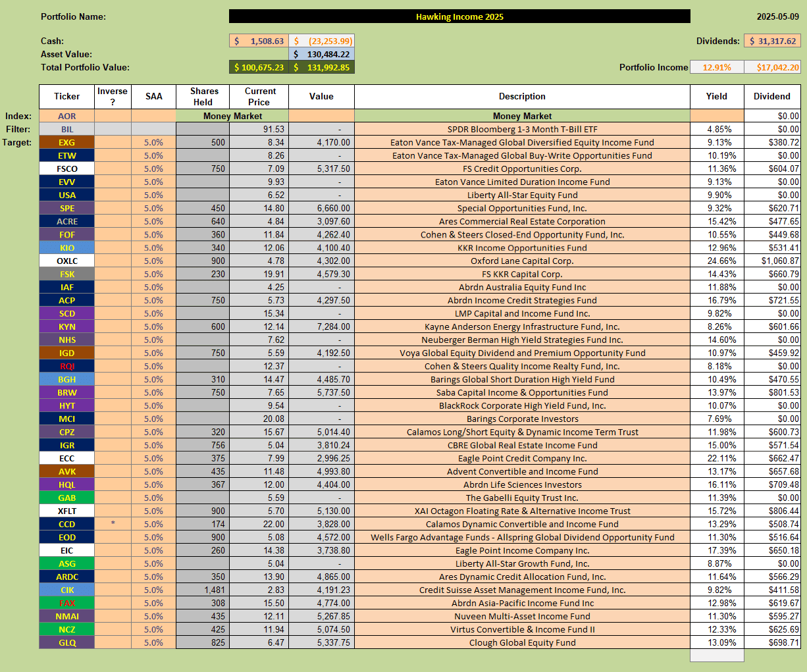Select shares held 1,481 for CIK

203,590
